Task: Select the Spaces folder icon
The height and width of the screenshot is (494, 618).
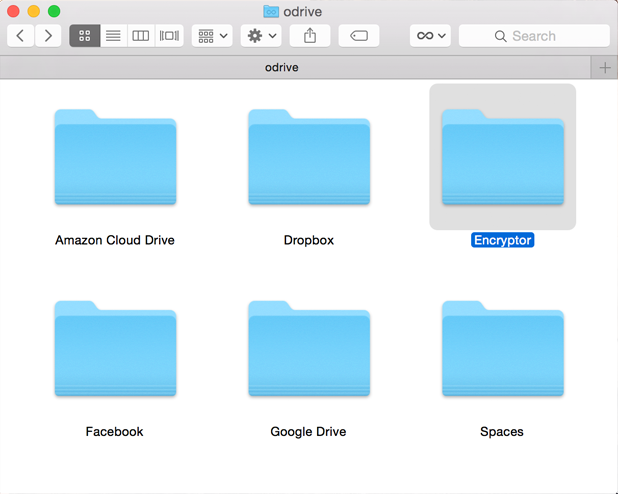Action: click(x=502, y=349)
